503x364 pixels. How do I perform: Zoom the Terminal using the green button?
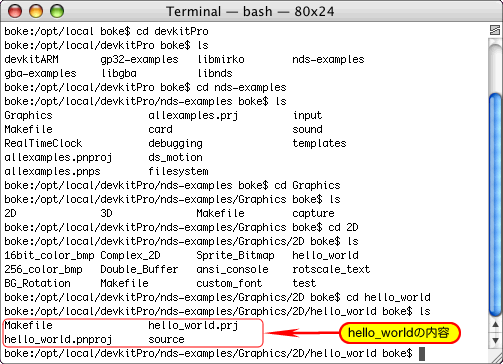tap(57, 11)
